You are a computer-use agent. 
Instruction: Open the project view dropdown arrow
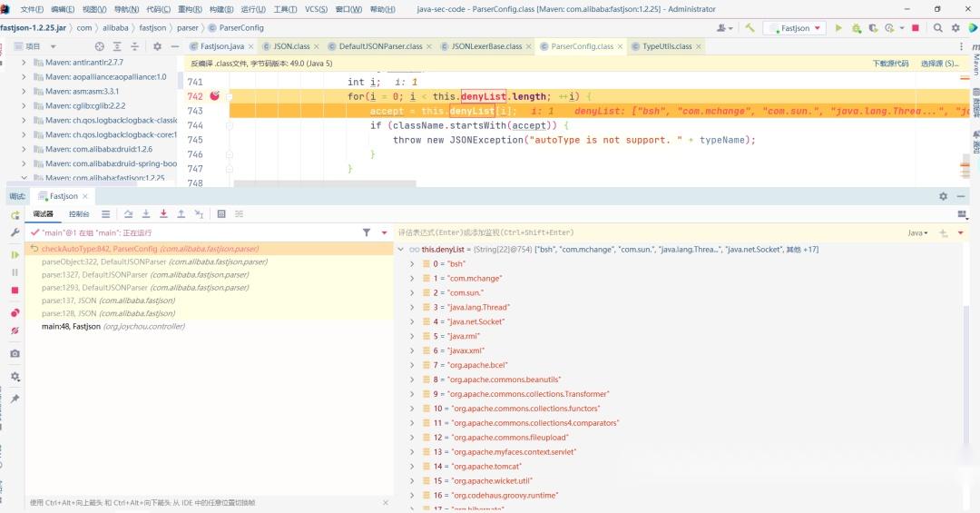tap(54, 47)
